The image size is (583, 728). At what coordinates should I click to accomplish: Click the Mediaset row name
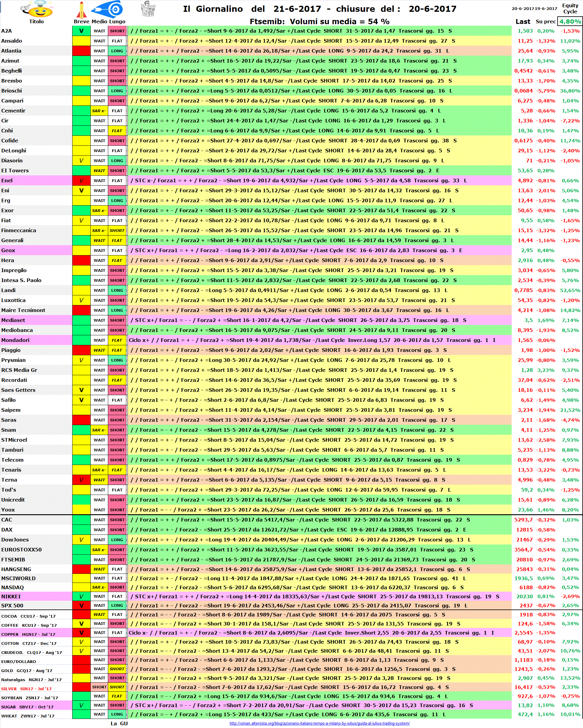tap(13, 320)
